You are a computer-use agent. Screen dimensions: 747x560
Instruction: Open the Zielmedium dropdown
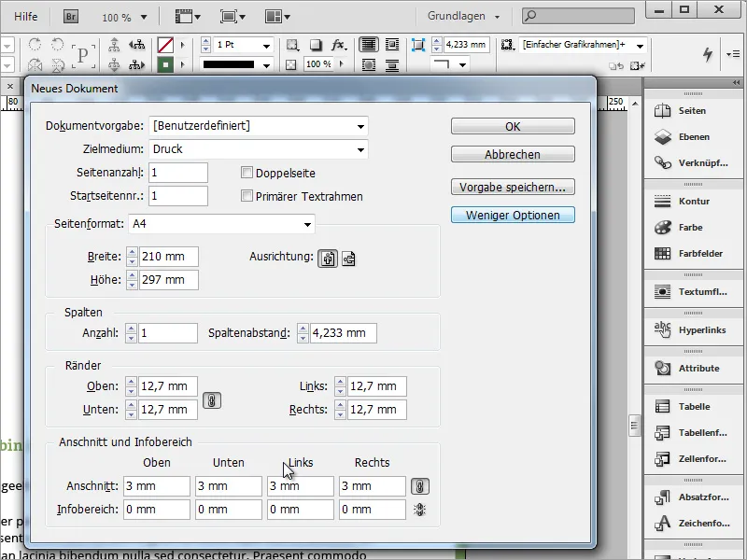(259, 149)
